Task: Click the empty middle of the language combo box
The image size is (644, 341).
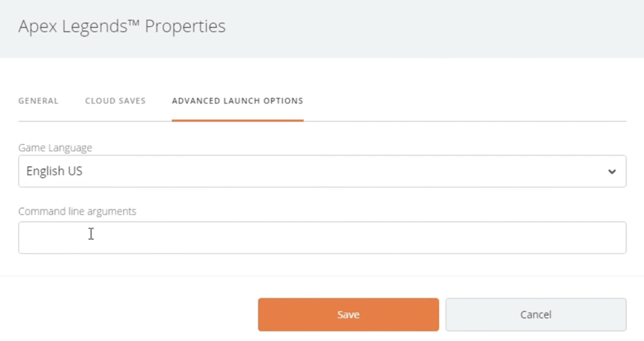Action: point(346,171)
